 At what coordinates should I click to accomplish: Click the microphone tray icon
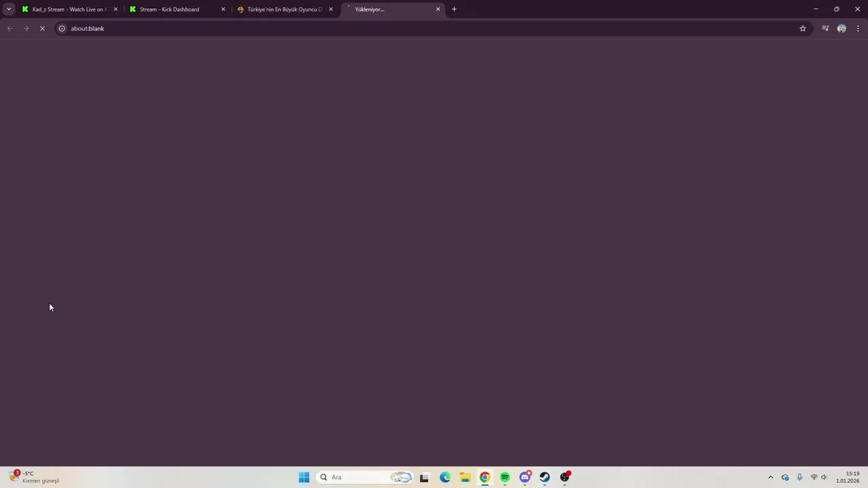pyautogui.click(x=800, y=477)
